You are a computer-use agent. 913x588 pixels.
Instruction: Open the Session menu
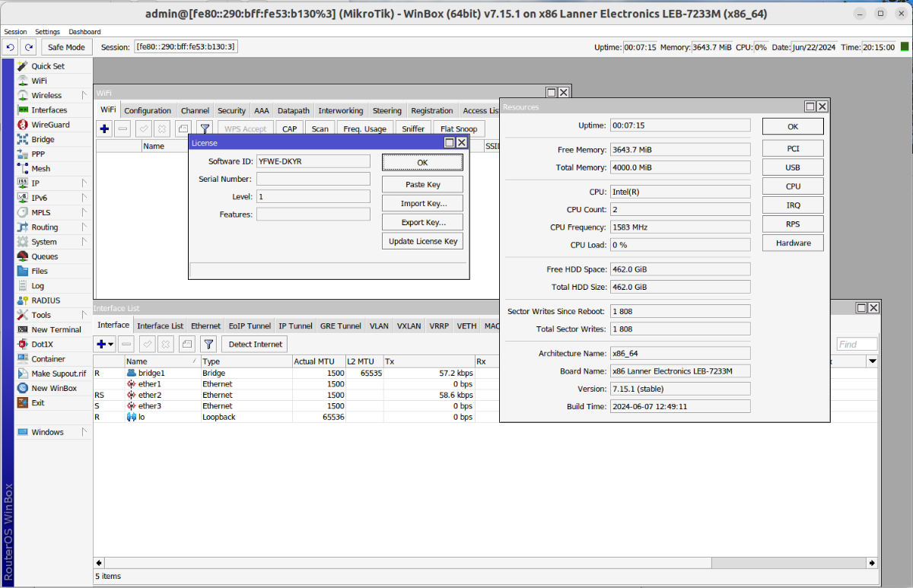(15, 31)
